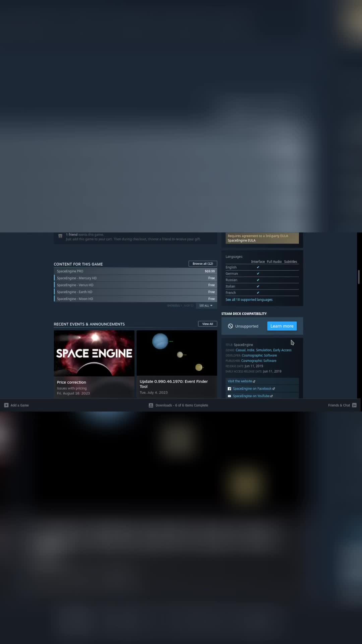The image size is (362, 644).
Task: Click the Indie genre link
Action: coord(251,350)
